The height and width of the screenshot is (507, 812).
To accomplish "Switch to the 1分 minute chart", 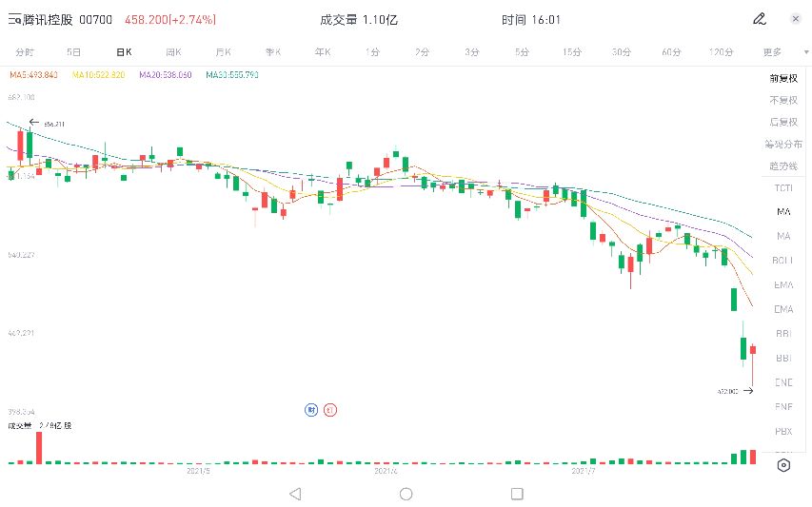I will pos(372,52).
